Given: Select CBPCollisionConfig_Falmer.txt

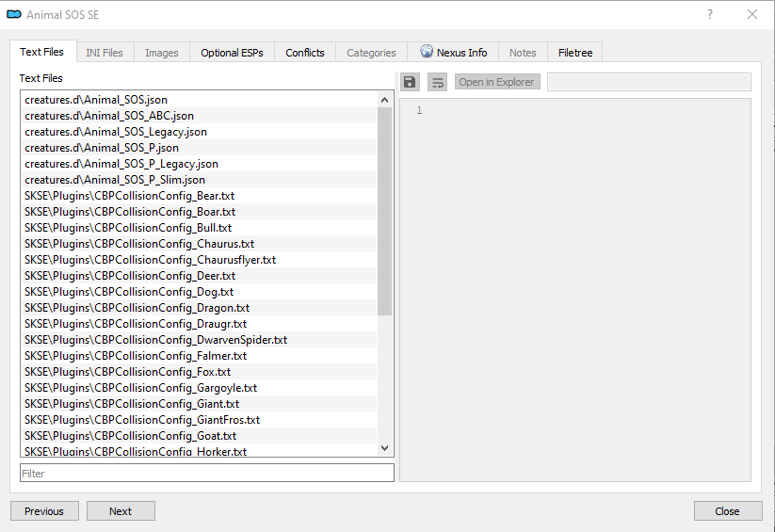Looking at the screenshot, I should pos(200,356).
